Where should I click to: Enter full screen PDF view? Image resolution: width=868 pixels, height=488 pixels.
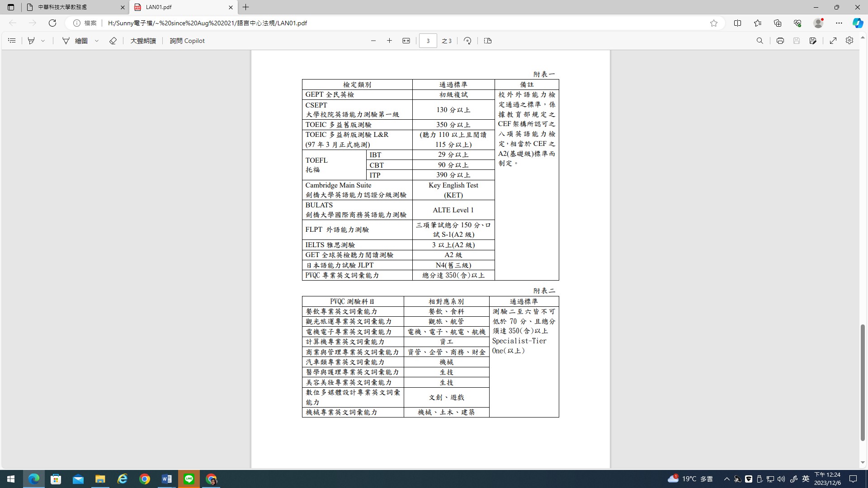833,41
